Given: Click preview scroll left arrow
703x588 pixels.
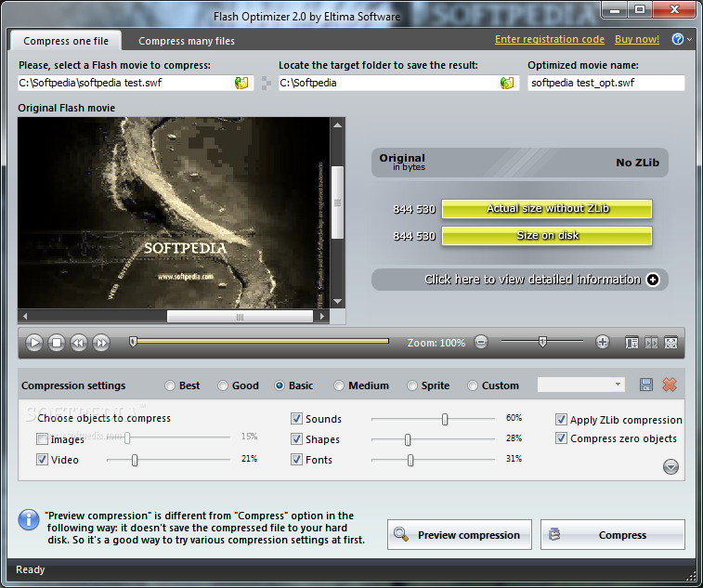Looking at the screenshot, I should pyautogui.click(x=25, y=316).
